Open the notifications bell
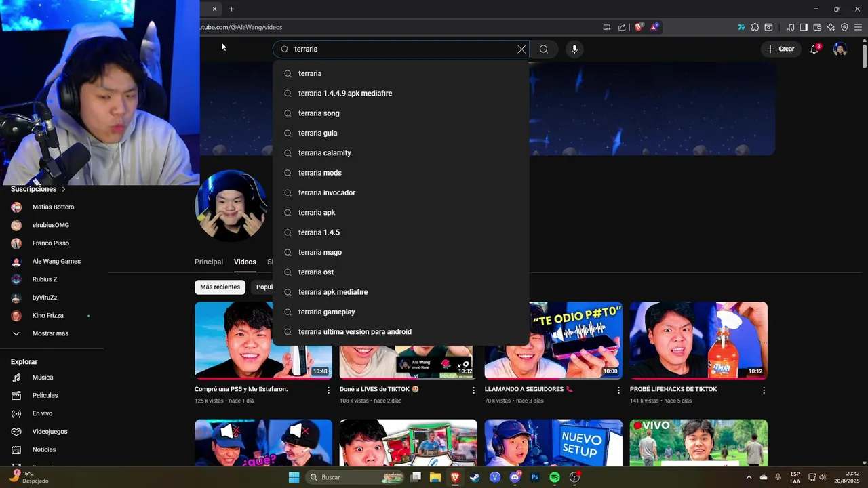 click(814, 49)
